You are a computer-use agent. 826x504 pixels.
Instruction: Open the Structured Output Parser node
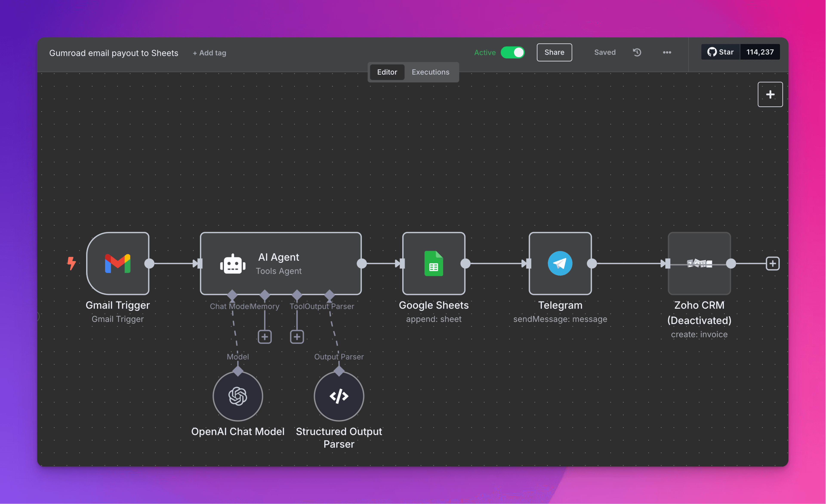pyautogui.click(x=339, y=396)
